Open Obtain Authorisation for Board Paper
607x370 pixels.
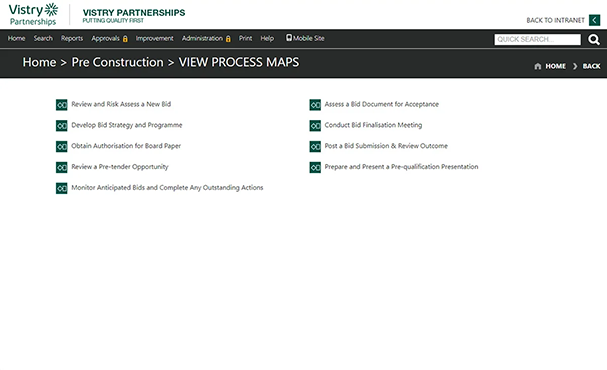(x=126, y=146)
